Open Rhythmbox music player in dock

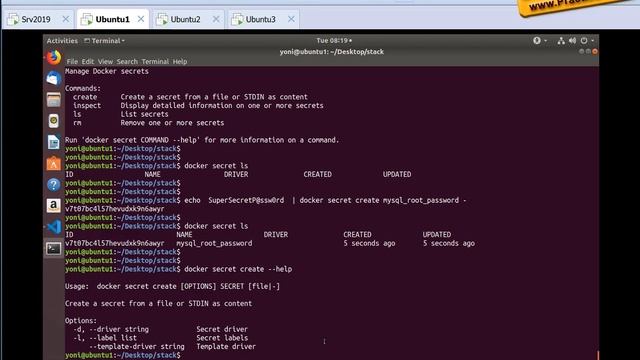coord(53,121)
